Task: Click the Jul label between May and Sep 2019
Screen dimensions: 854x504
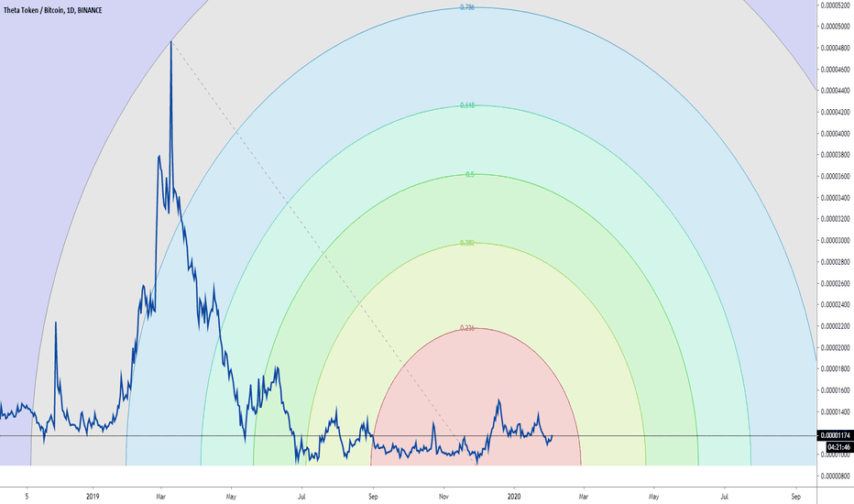Action: click(x=301, y=497)
